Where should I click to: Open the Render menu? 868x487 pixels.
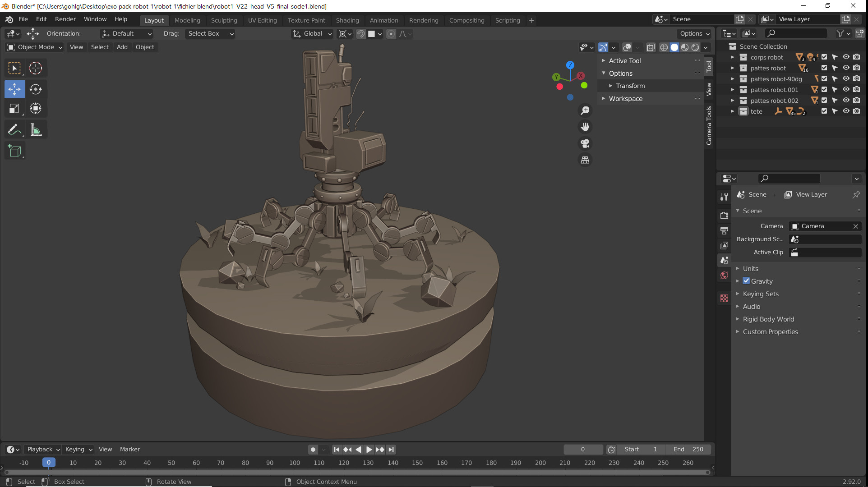tap(65, 19)
